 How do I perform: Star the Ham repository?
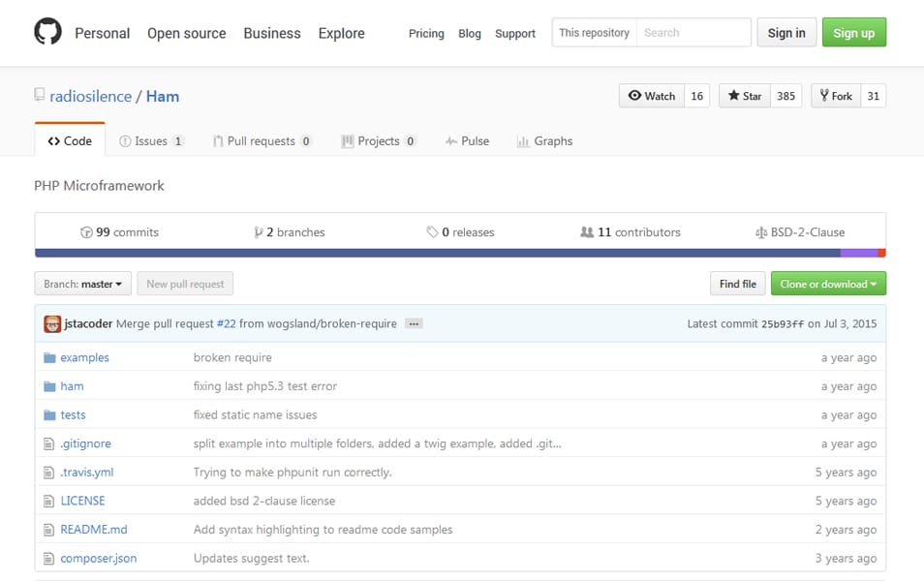tap(744, 96)
